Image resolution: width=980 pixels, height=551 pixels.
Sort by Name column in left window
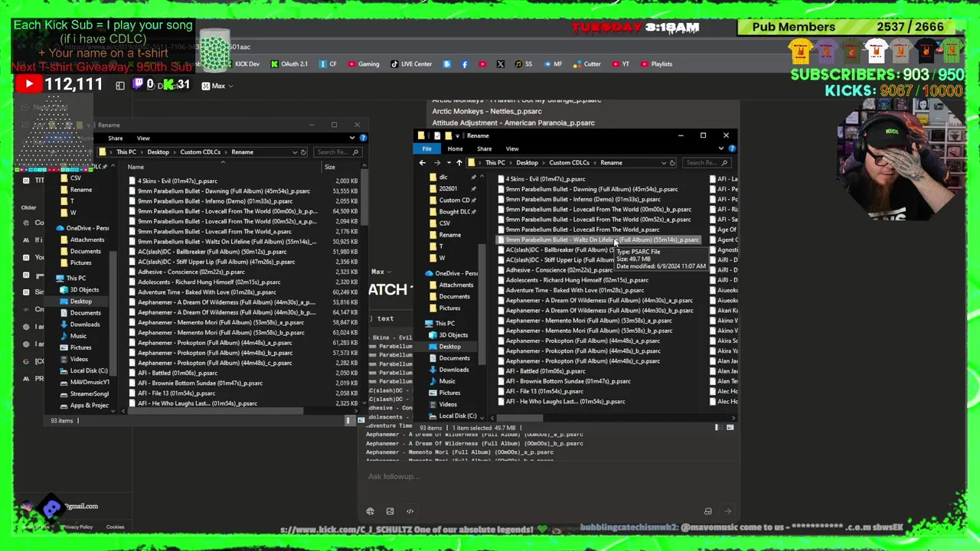coord(136,167)
